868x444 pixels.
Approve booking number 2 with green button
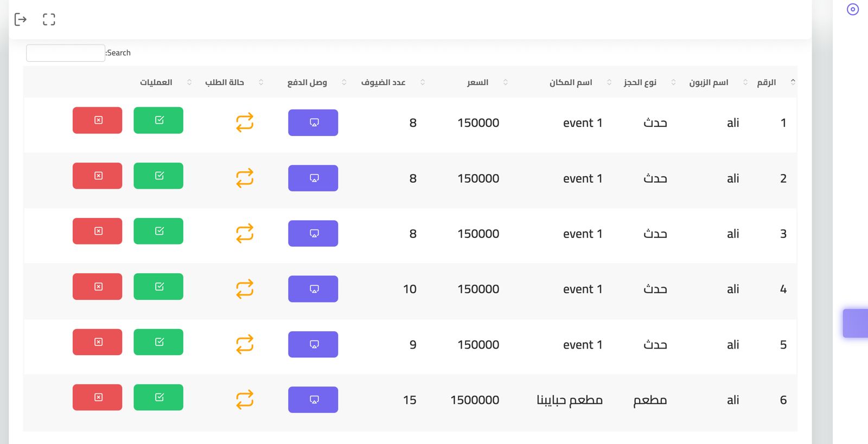point(158,176)
